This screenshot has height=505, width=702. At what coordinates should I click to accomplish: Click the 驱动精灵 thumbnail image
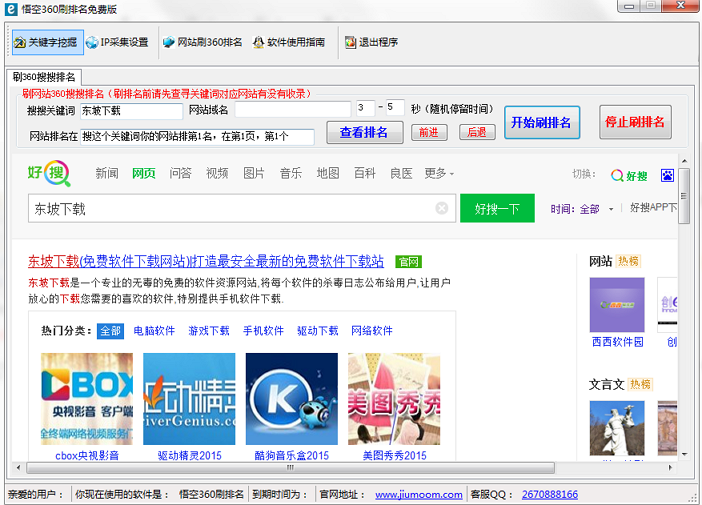point(189,399)
